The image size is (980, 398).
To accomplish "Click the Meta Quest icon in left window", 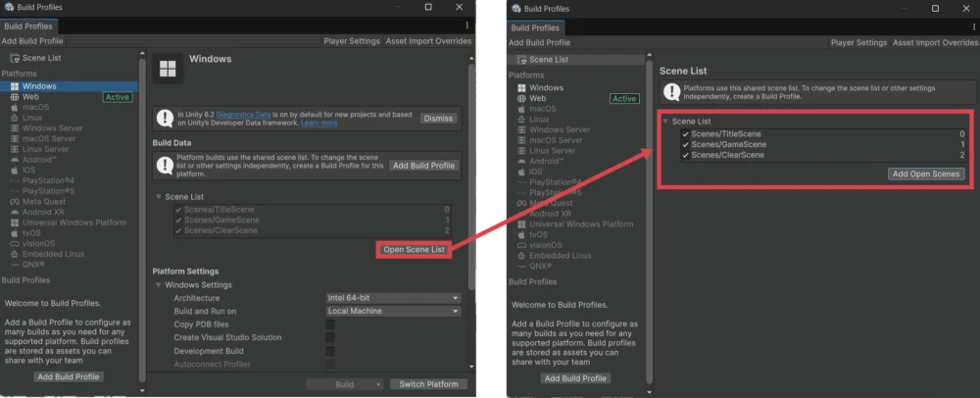I will point(14,201).
